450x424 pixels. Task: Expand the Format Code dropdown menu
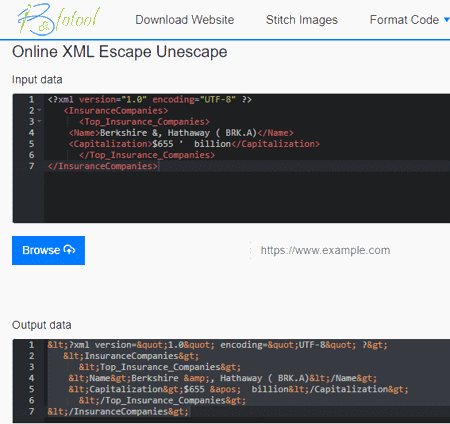pyautogui.click(x=410, y=20)
